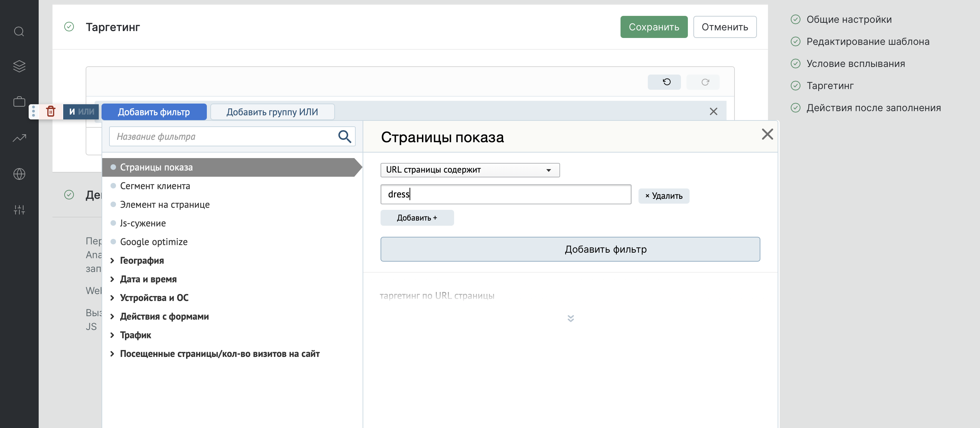Close the filter group bar
Viewport: 980px width, 428px height.
coord(713,111)
